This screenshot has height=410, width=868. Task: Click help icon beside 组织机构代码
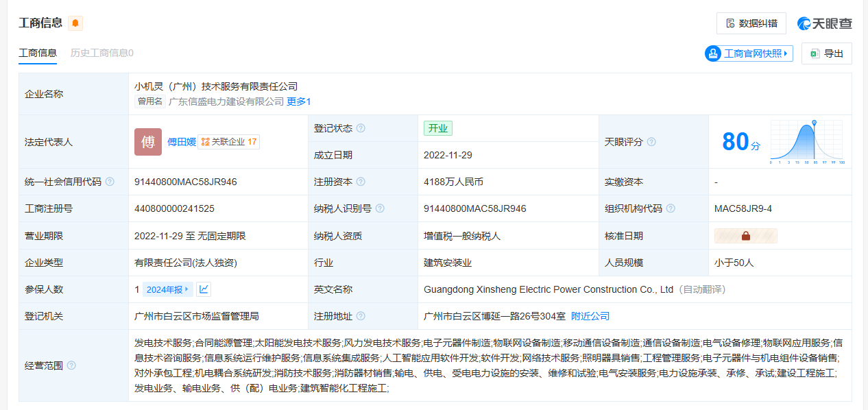point(671,208)
